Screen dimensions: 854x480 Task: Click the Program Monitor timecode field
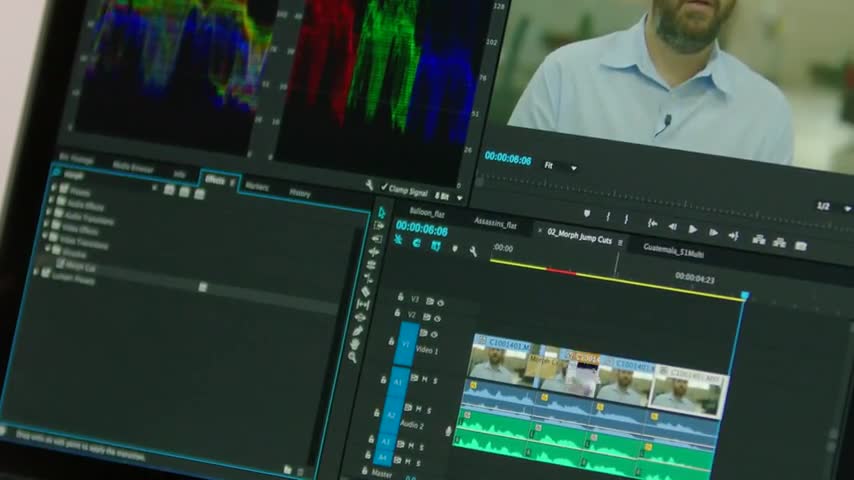pyautogui.click(x=508, y=159)
